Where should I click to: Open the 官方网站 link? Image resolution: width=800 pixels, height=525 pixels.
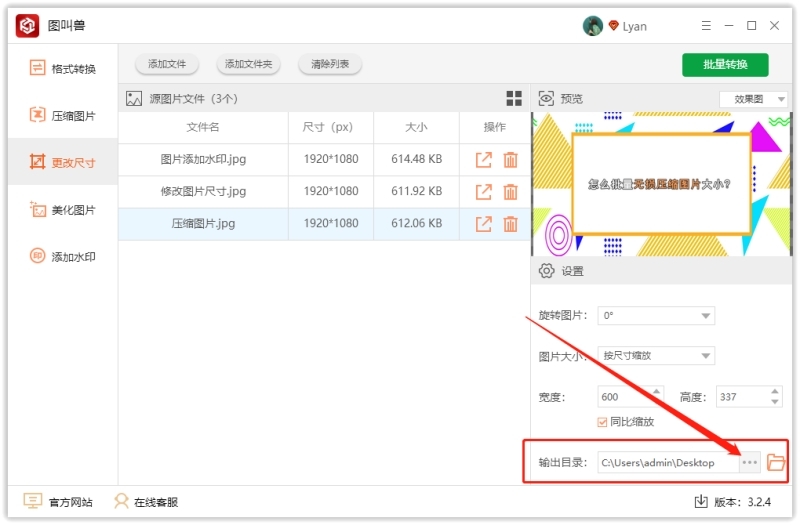click(58, 502)
